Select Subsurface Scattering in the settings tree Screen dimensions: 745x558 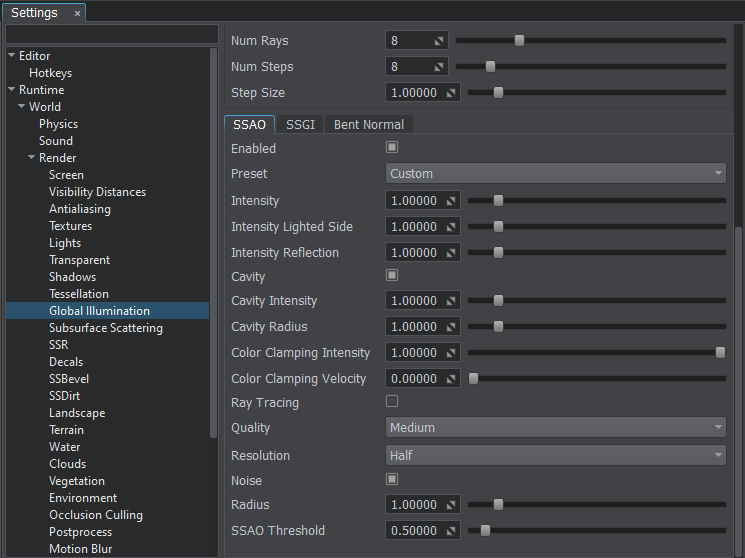[105, 328]
